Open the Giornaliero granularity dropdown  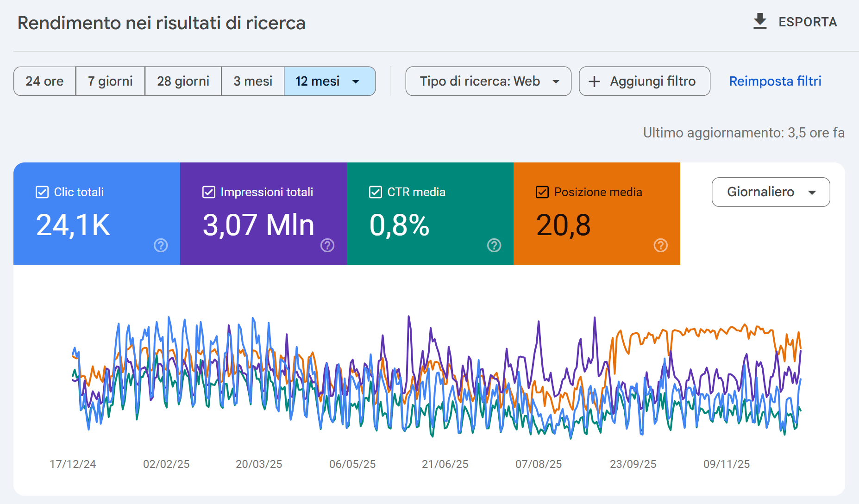click(770, 192)
